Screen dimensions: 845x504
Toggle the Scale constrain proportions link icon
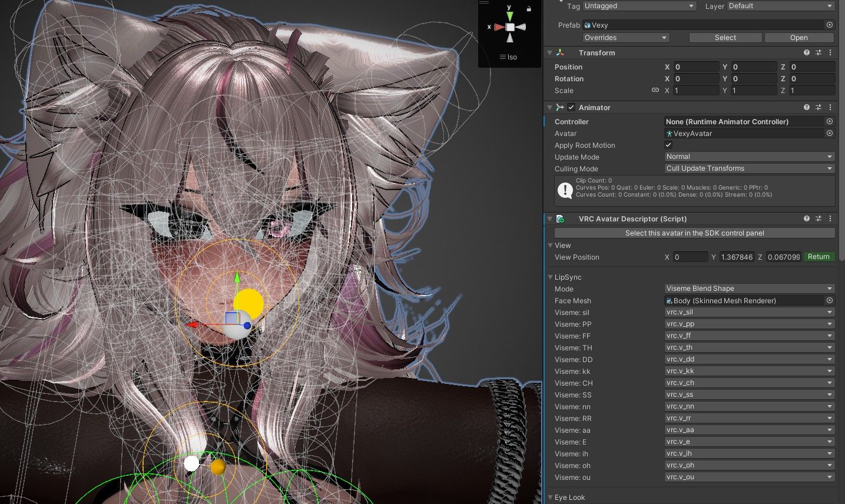655,90
